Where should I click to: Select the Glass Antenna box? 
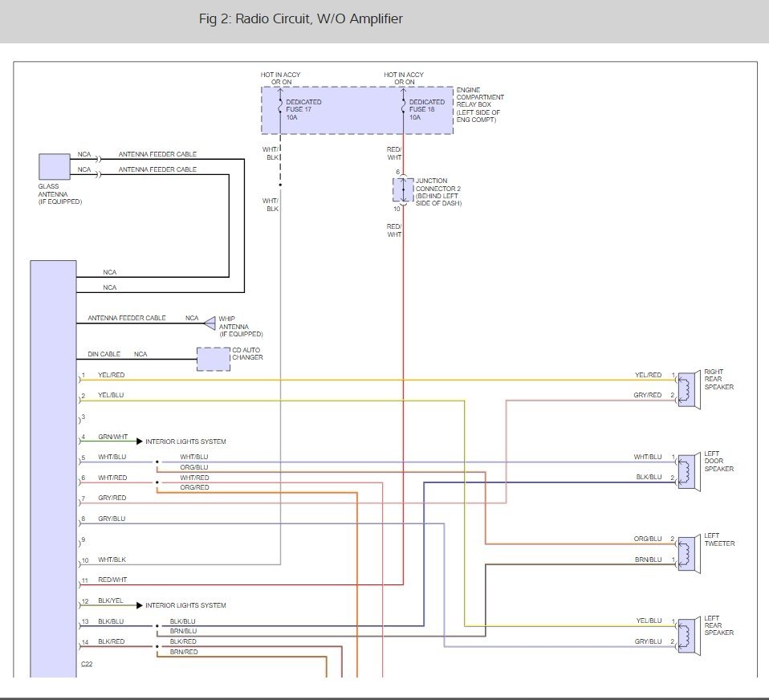(55, 167)
